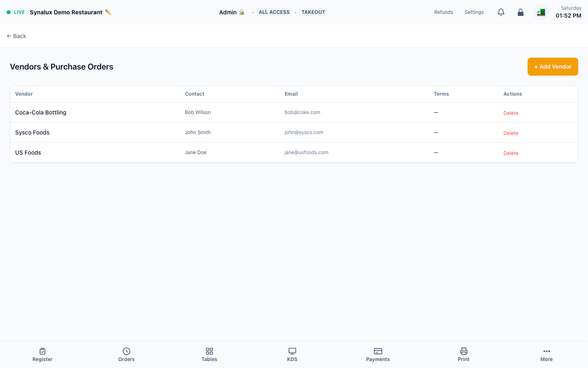Delete the Coca-Cola Bottling vendor
This screenshot has height=368, width=588.
coord(511,113)
